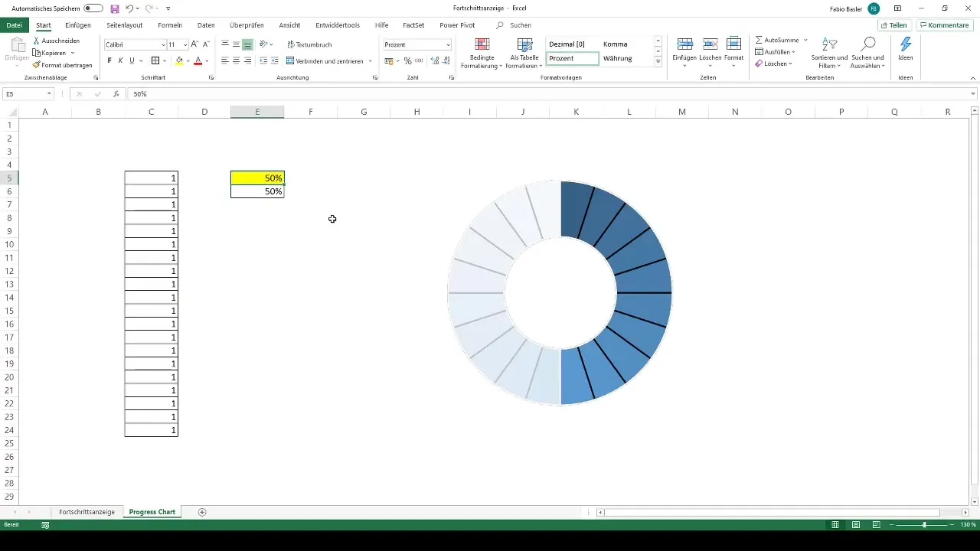
Task: Apply accounting number format icon
Action: click(x=389, y=60)
